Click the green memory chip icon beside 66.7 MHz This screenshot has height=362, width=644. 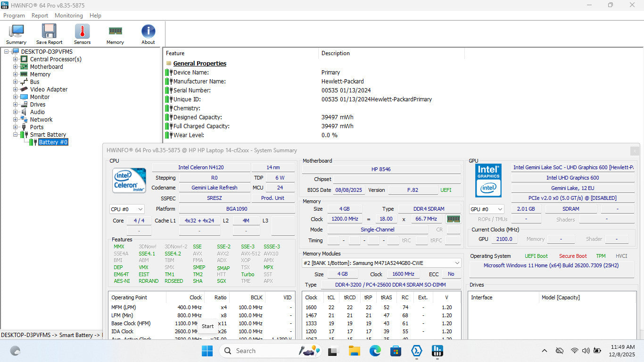[x=453, y=219]
